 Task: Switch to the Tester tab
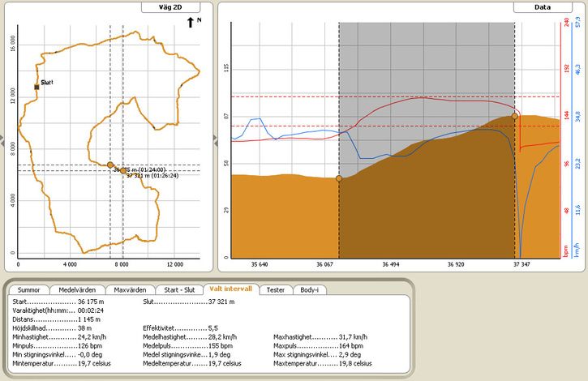pyautogui.click(x=275, y=290)
